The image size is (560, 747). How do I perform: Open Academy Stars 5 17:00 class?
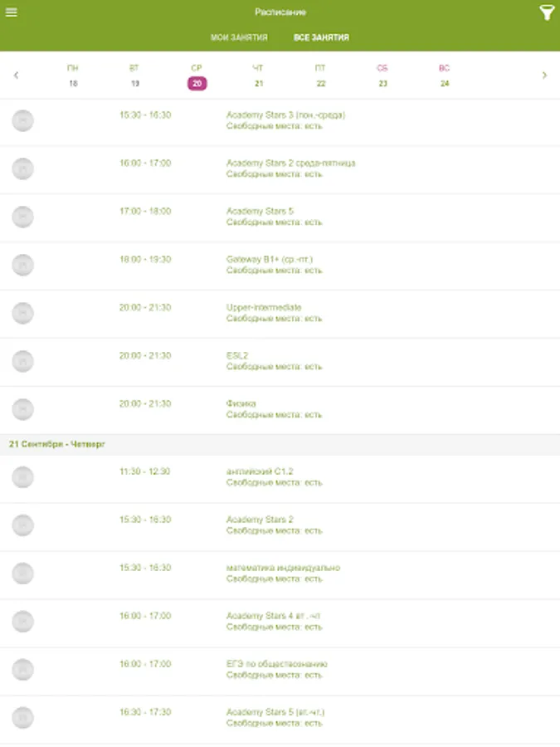point(261,217)
